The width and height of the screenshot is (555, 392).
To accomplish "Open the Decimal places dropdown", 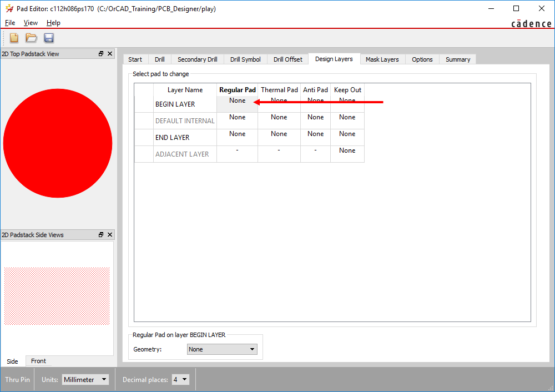I will pos(180,380).
